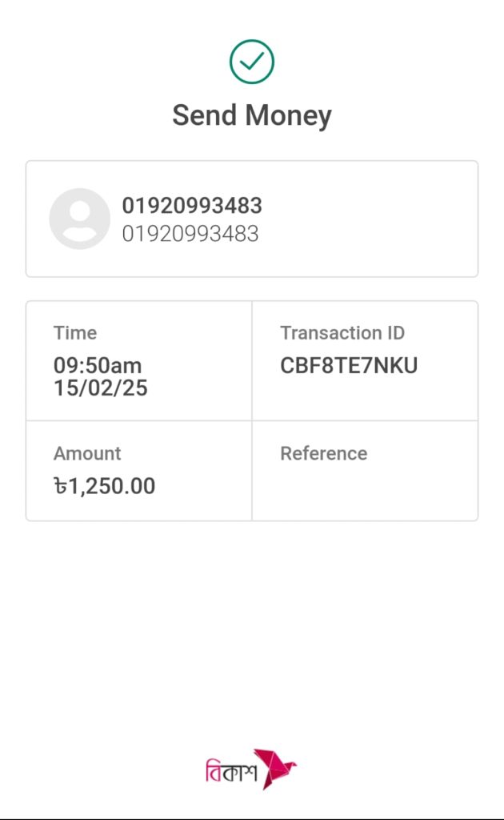Tap the Taka currency symbol before amount
Screen dimensions: 504x820
pyautogui.click(x=60, y=486)
